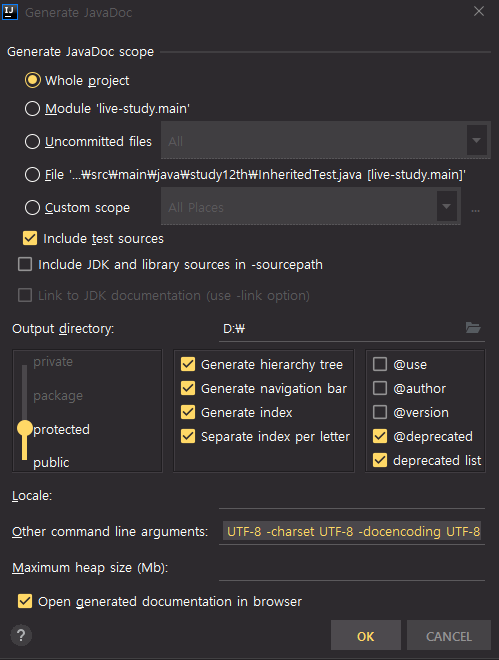Screen dimensions: 499x660
Task: Click the Generate JavaDoc scope heading
Action: 80,52
